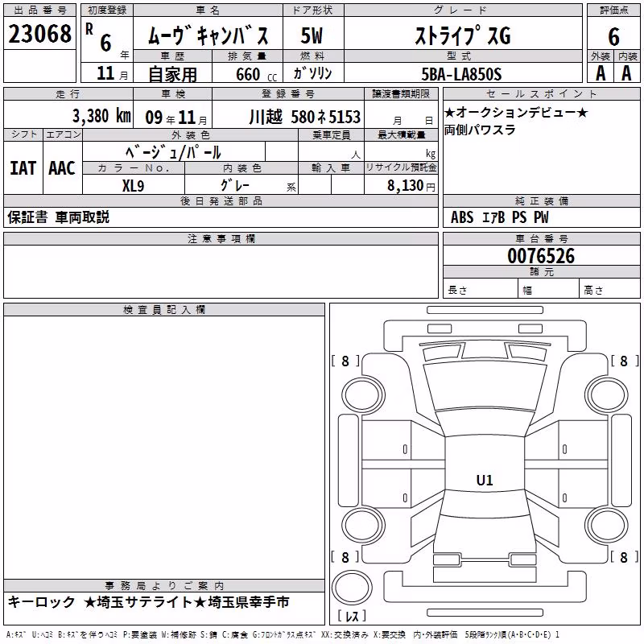Click the color number XL9

coord(134,186)
